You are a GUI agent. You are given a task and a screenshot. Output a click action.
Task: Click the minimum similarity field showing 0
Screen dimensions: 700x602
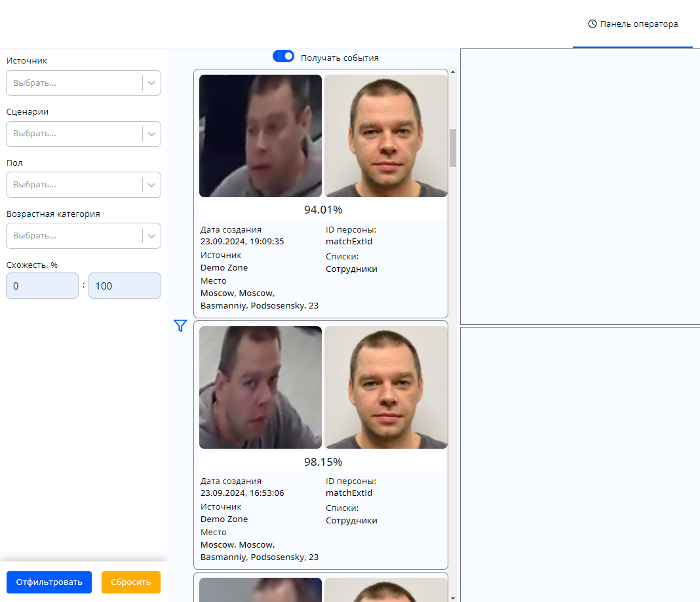(x=43, y=286)
